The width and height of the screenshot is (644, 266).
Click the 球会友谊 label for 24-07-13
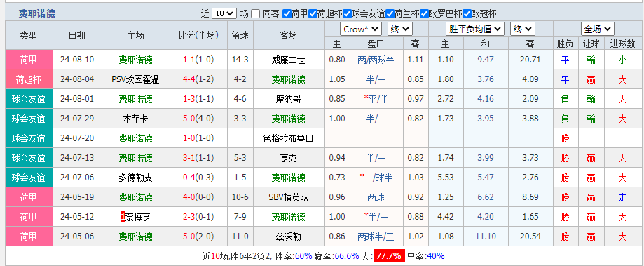tap(29, 158)
